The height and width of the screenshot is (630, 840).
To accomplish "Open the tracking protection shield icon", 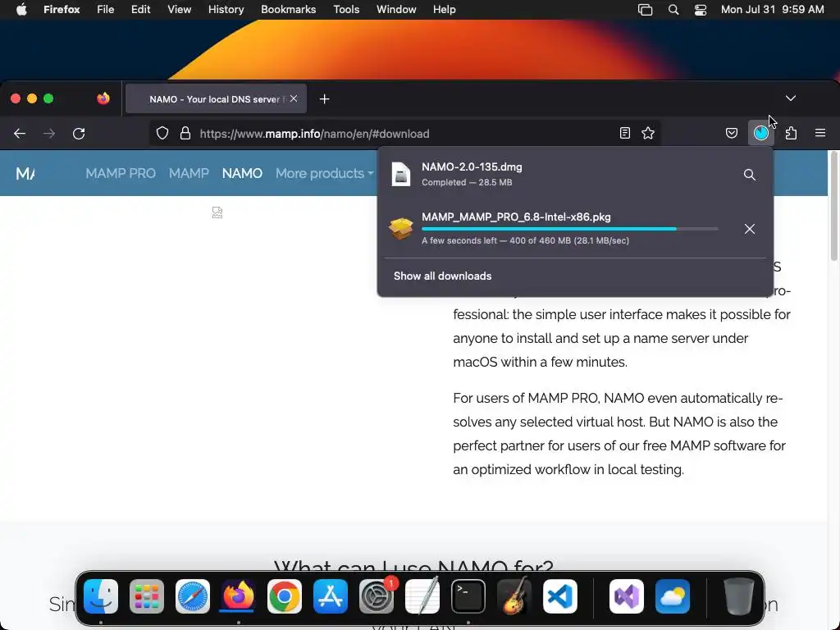I will (x=162, y=134).
